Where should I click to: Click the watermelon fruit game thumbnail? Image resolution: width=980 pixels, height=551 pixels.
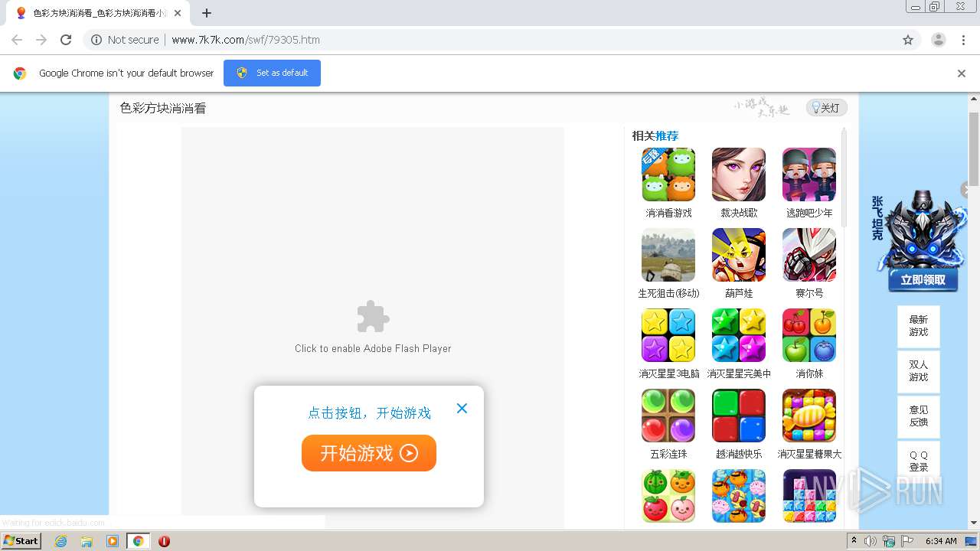pyautogui.click(x=668, y=496)
